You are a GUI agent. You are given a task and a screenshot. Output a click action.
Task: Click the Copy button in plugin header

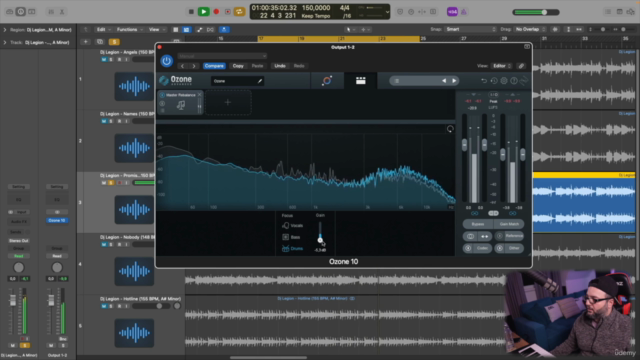[x=238, y=66]
